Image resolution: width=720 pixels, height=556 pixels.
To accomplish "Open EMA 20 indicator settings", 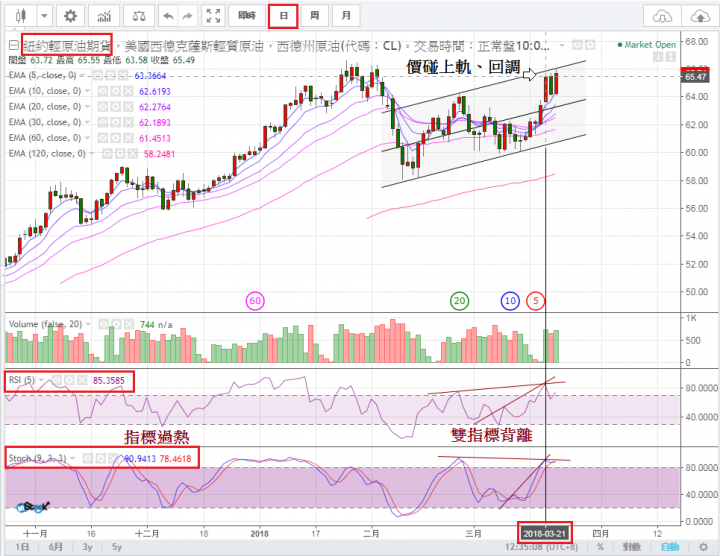I will pos(116,107).
